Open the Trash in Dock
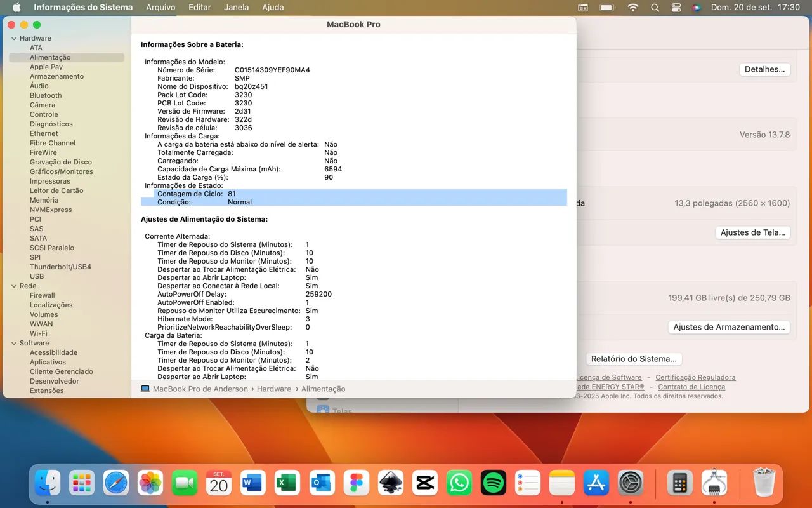812x508 pixels. 763,483
